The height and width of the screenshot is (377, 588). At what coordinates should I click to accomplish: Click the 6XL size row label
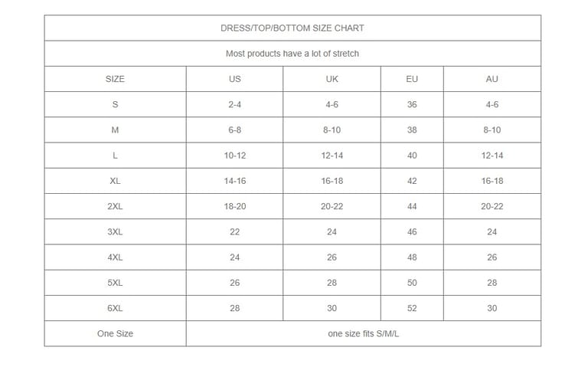point(115,308)
